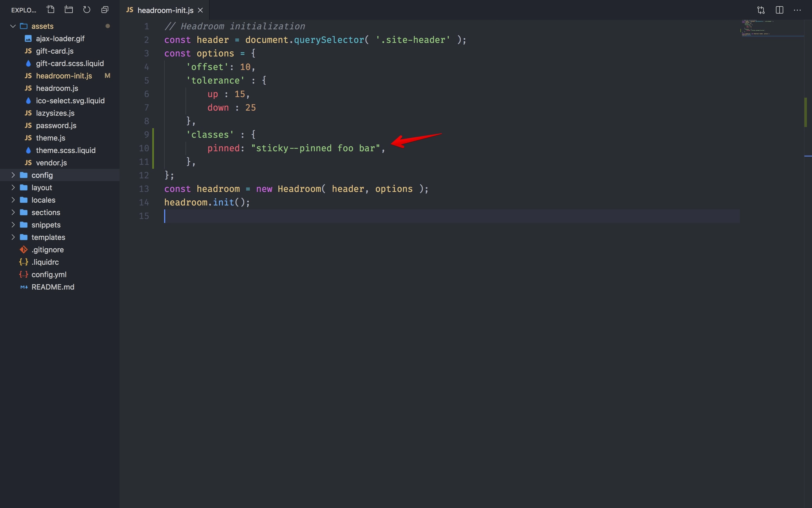Screen dimensions: 812x508
Task: Open gift-card.js in the explorer
Action: [60, 51]
